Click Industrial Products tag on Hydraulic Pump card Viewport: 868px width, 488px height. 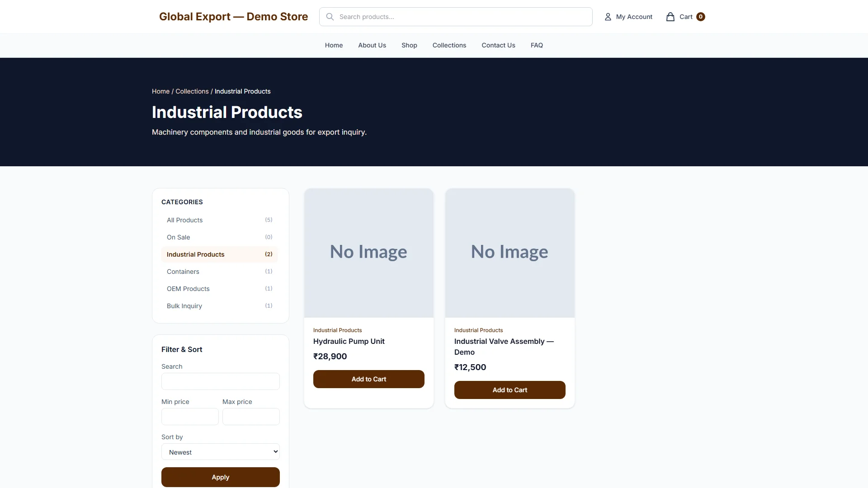tap(338, 330)
